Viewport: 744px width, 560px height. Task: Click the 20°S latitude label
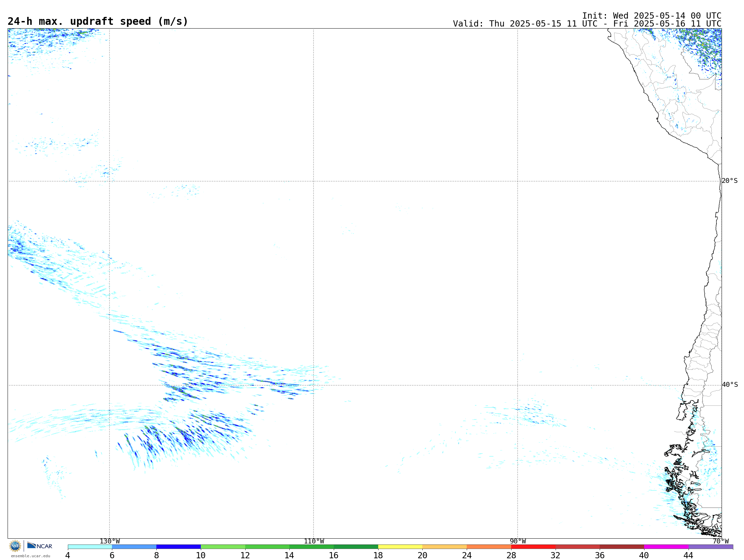pos(730,181)
